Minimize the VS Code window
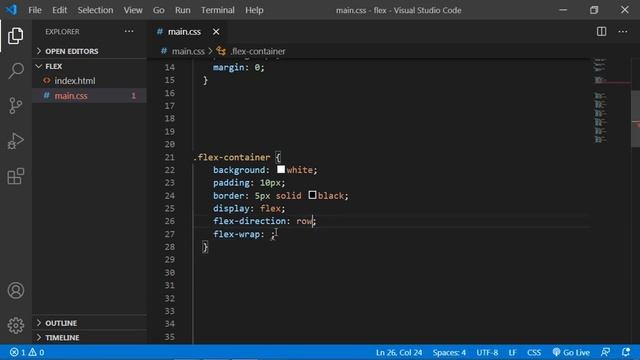This screenshot has width=640, height=360. [x=563, y=10]
